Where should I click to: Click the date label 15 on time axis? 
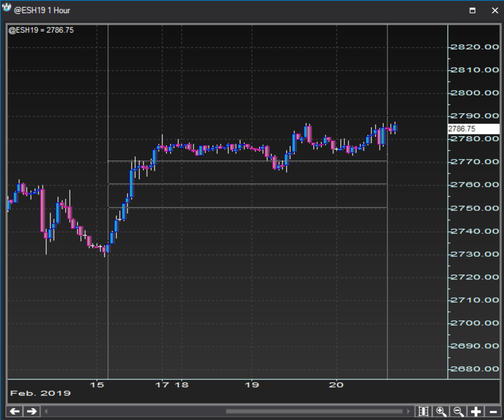coord(96,385)
